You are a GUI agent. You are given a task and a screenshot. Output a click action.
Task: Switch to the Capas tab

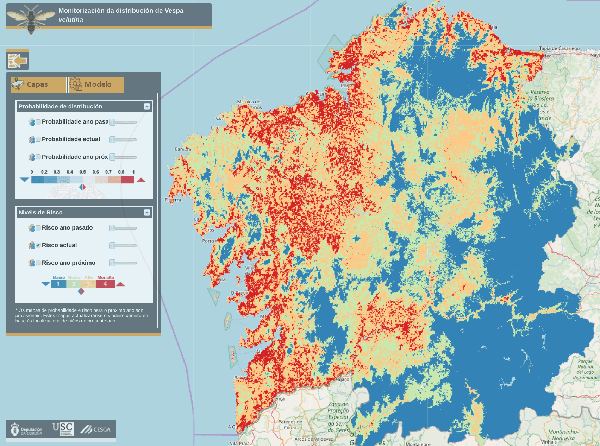37,85
